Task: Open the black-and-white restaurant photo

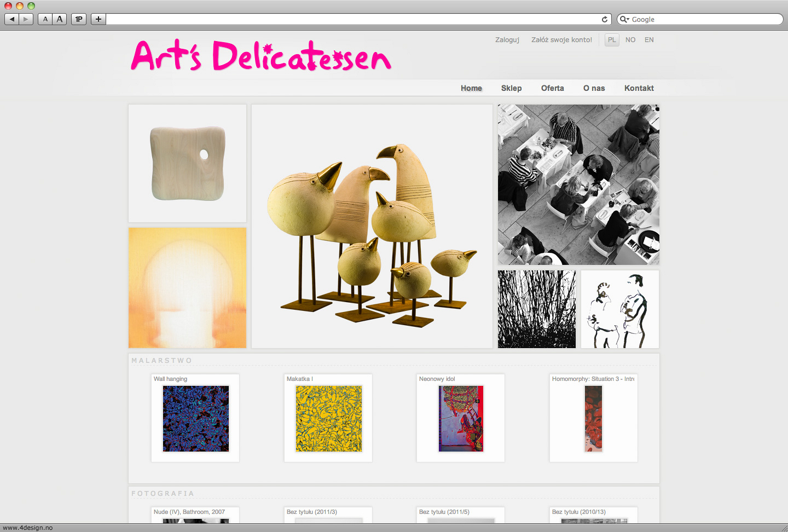Action: pos(578,185)
